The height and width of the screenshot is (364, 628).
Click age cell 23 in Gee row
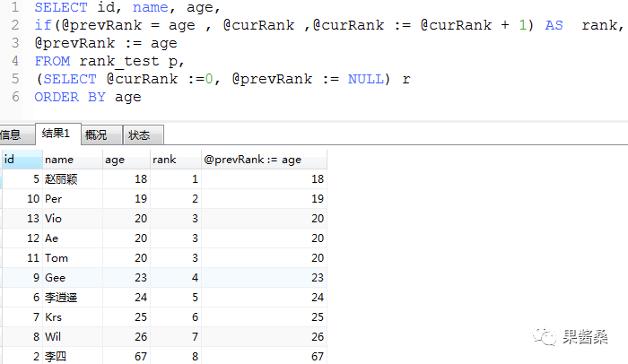click(x=126, y=278)
